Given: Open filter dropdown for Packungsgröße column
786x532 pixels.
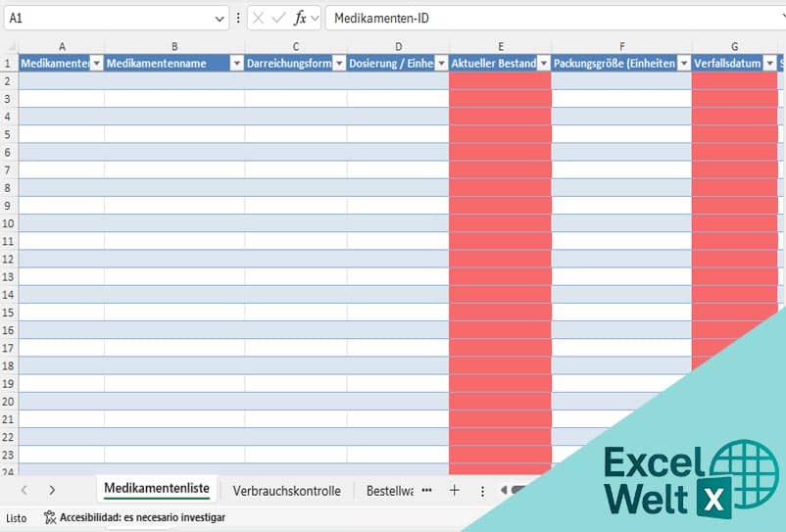Looking at the screenshot, I should click(x=684, y=63).
